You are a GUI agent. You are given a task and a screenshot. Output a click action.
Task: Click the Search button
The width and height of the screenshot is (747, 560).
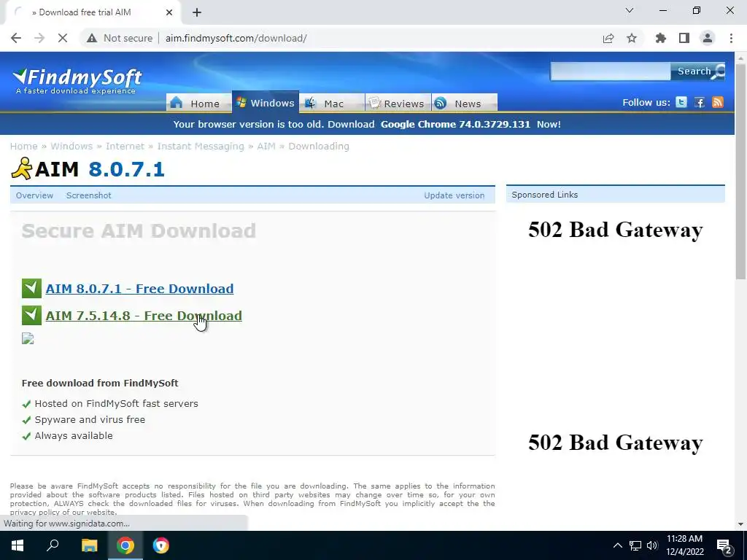point(697,71)
